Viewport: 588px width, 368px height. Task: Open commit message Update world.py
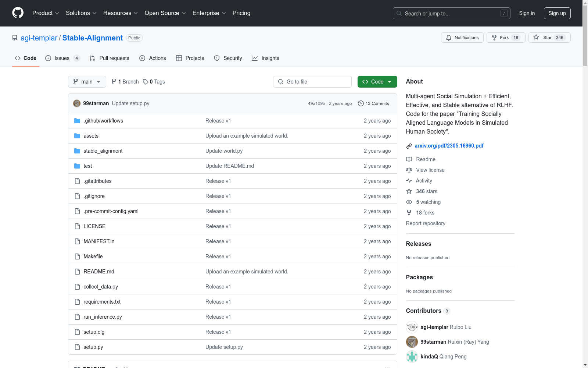(224, 151)
